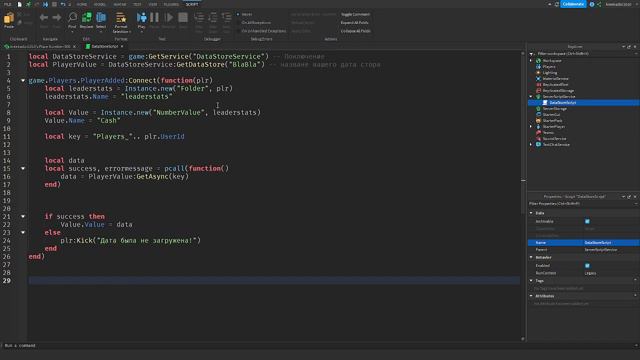Click the Forward navigation arrow
This screenshot has height=360, width=640.
[57, 18]
